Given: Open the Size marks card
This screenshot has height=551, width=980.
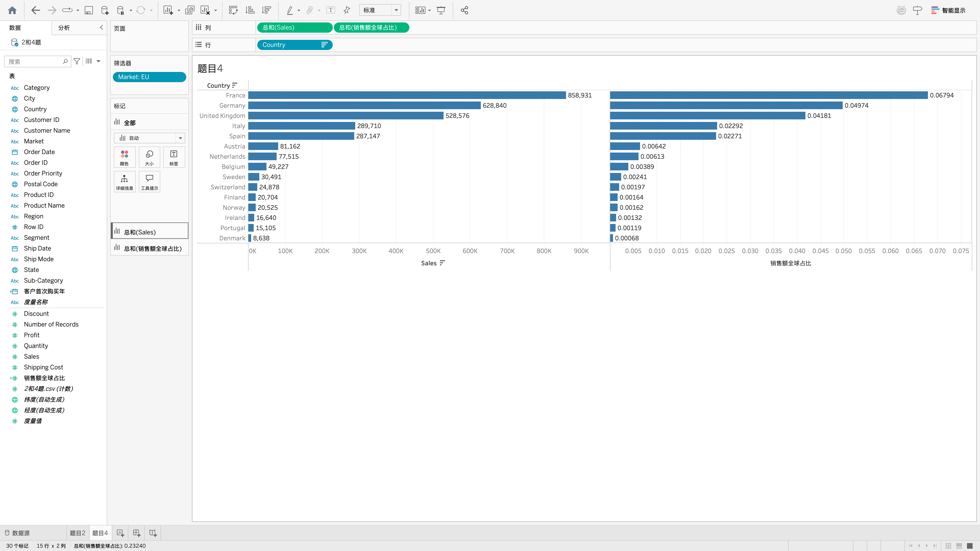Looking at the screenshot, I should (149, 157).
